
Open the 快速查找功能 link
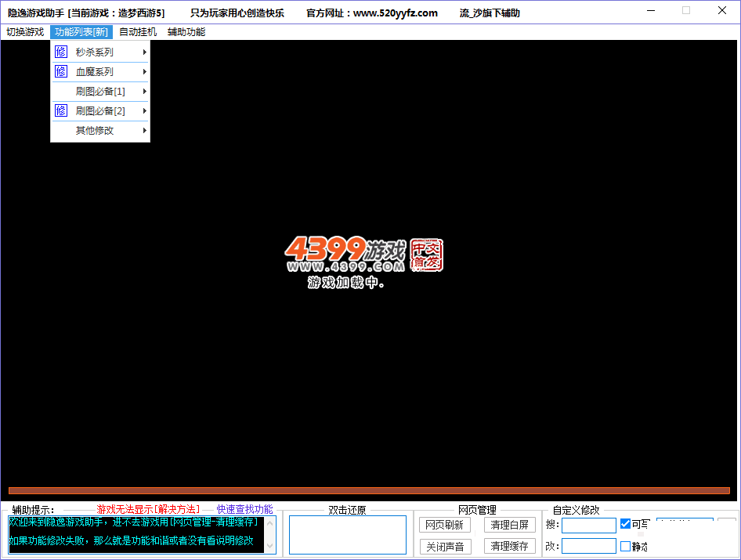click(245, 509)
